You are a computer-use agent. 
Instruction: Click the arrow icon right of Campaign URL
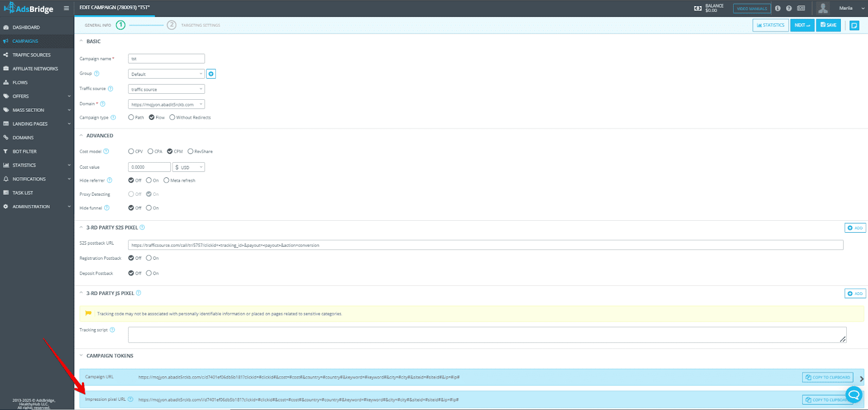pos(861,379)
